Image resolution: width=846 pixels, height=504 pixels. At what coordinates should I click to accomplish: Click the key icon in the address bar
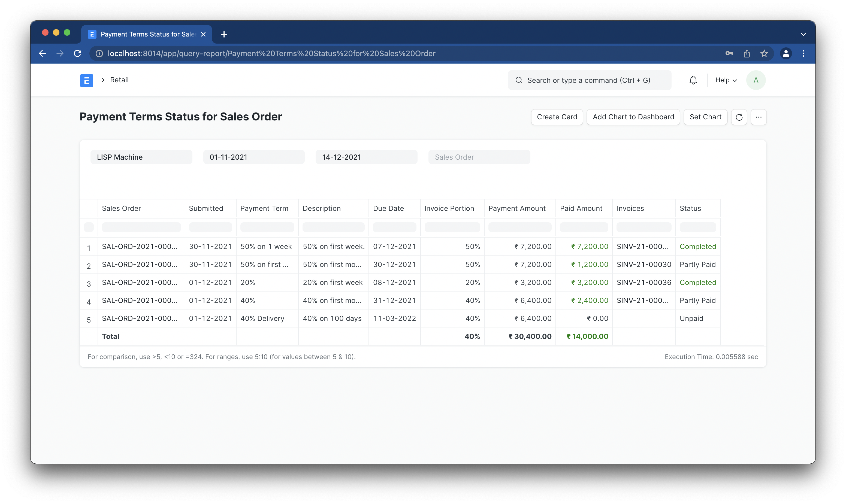pyautogui.click(x=729, y=53)
